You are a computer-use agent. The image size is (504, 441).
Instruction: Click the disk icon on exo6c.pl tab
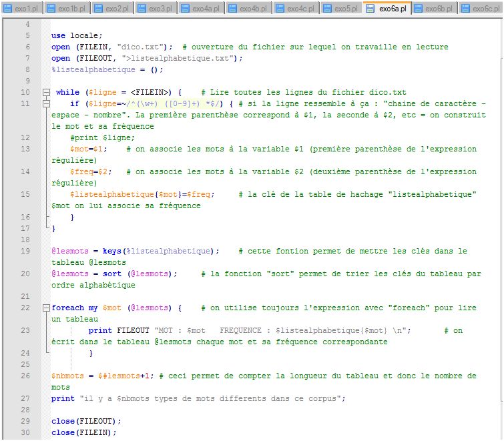(x=465, y=9)
